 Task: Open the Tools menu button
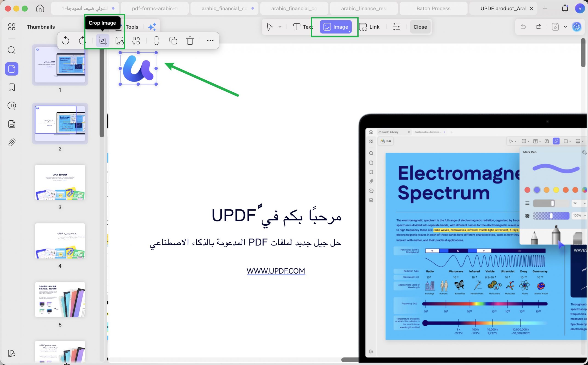point(132,27)
